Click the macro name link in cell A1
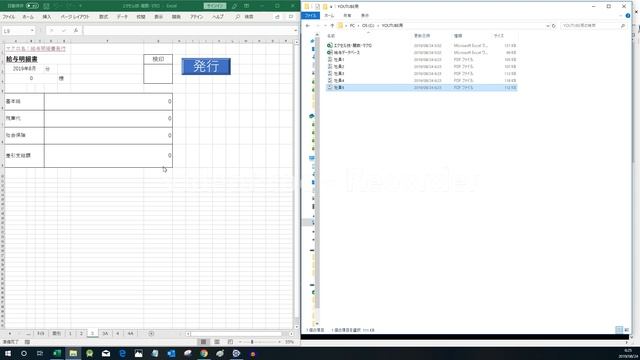 [x=36, y=49]
